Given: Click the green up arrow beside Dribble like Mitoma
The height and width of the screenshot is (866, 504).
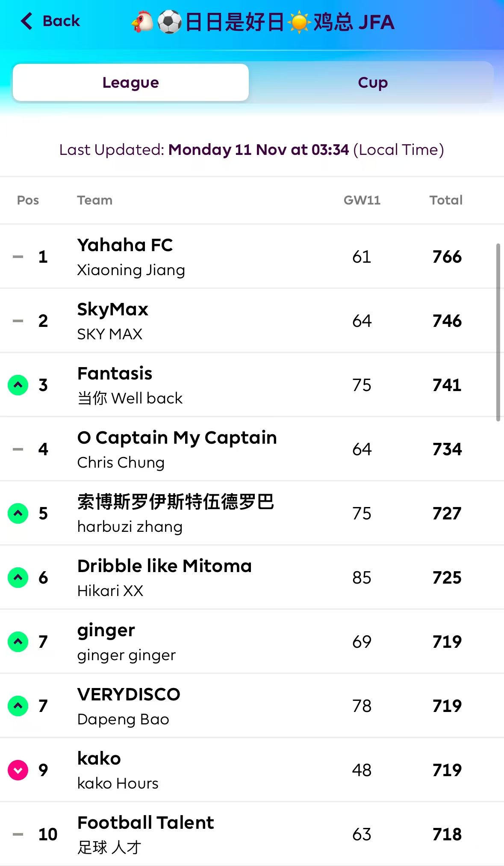Looking at the screenshot, I should click(x=18, y=578).
